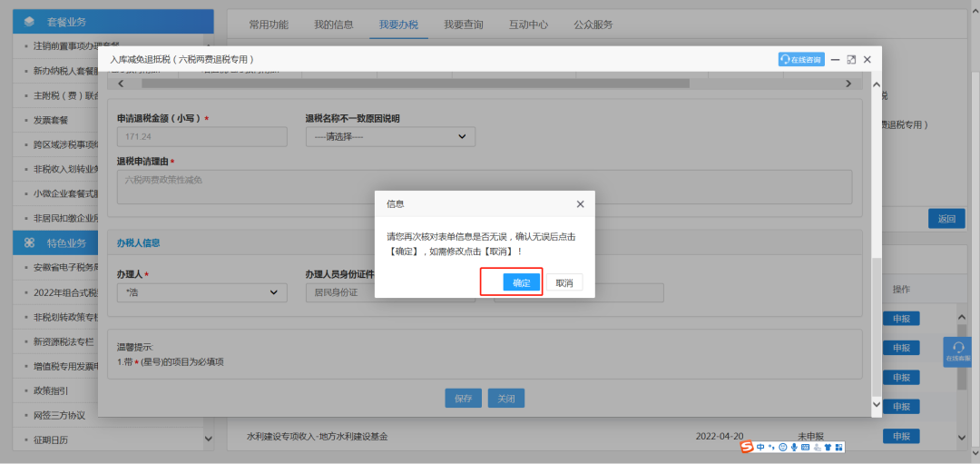Image resolution: width=980 pixels, height=464 pixels.
Task: Click 申报 in the 水利建设专项收入 row
Action: click(x=901, y=436)
